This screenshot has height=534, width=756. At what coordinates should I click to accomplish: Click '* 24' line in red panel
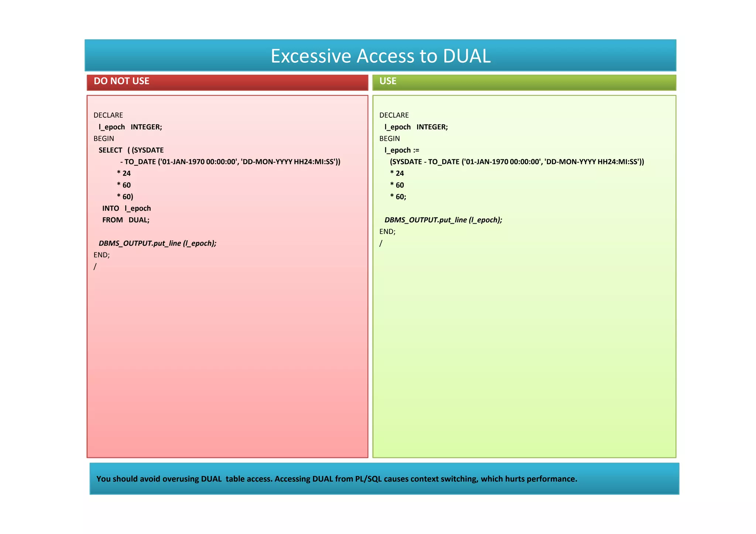click(124, 173)
